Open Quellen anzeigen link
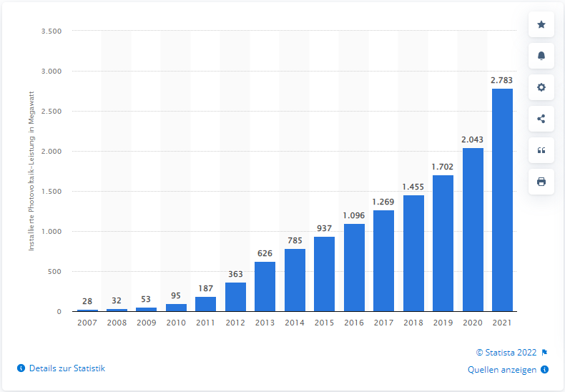This screenshot has height=392, width=565. [502, 370]
